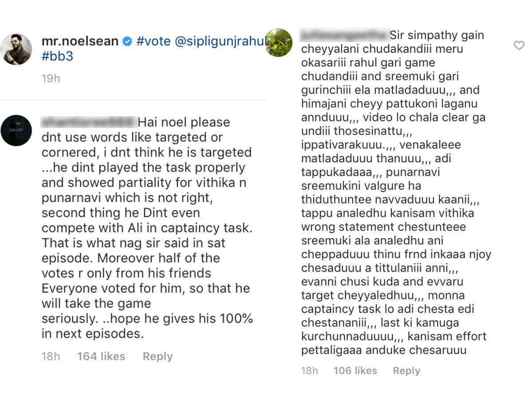Viewport: 532px width, 399px height.
Task: Select the "Sir simpathy gain" comment text
Action: click(396, 192)
